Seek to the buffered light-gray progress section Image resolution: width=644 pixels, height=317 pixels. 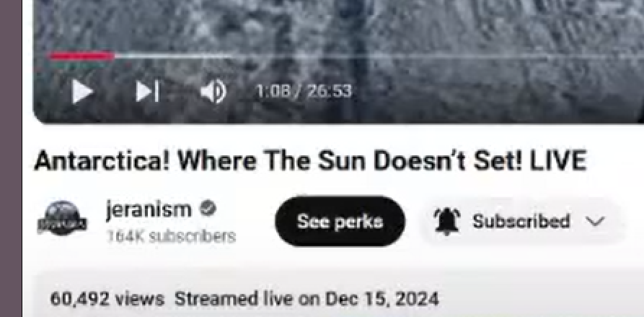point(172,56)
